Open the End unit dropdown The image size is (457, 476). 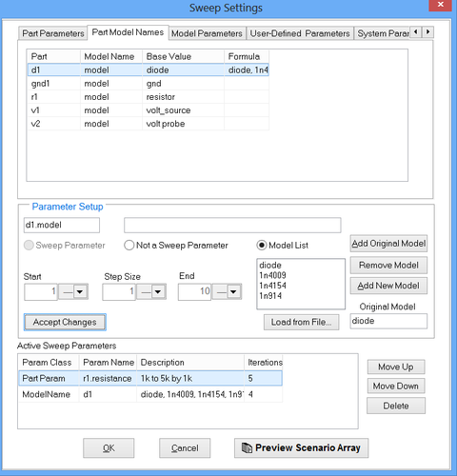[x=228, y=291]
